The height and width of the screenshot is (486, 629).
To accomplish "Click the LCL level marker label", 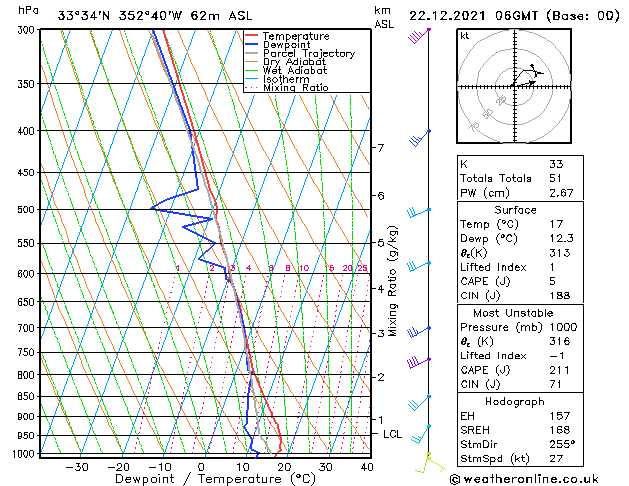I will (392, 434).
